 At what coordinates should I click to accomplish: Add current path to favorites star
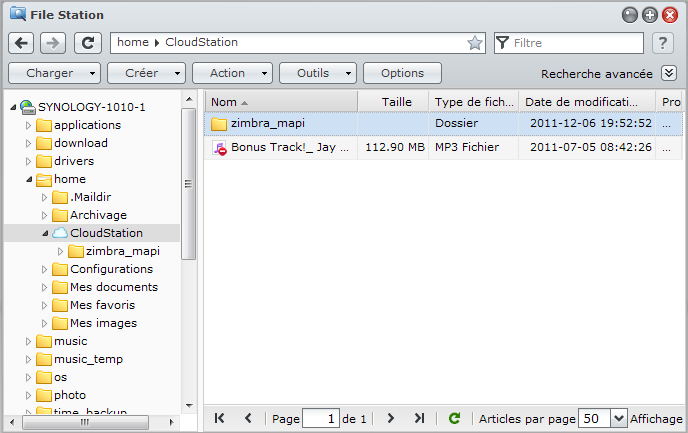(474, 43)
